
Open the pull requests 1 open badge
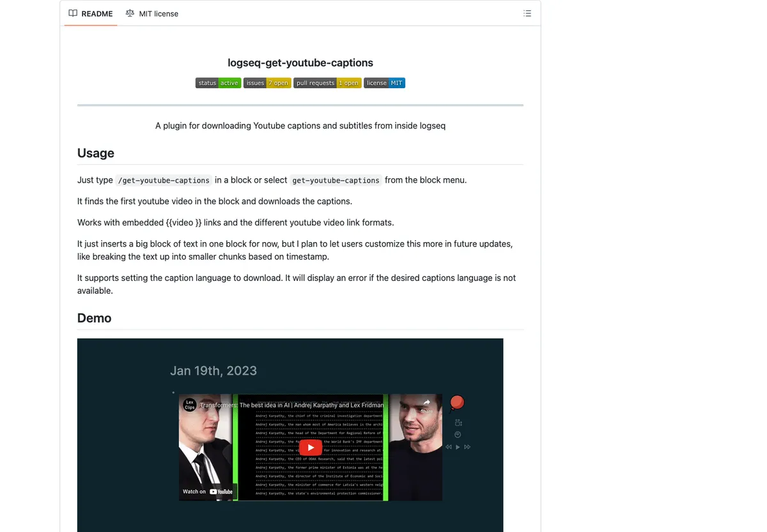(328, 83)
